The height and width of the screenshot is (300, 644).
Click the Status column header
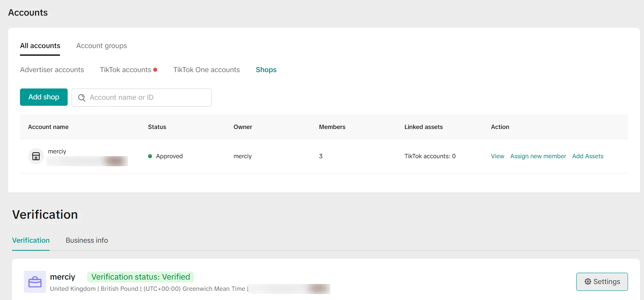(157, 127)
